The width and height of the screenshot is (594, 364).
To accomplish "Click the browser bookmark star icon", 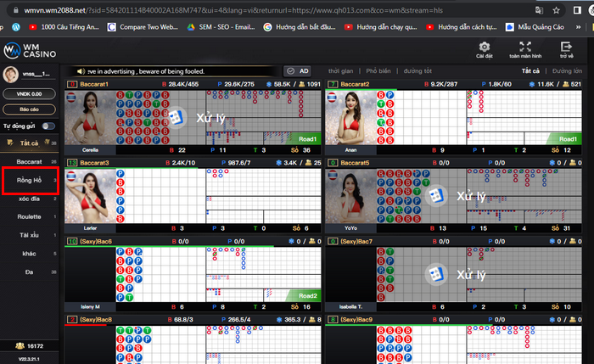I will pyautogui.click(x=556, y=10).
